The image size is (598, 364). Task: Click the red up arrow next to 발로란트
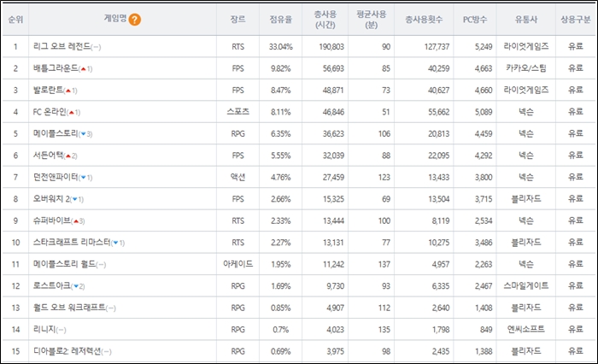71,91
